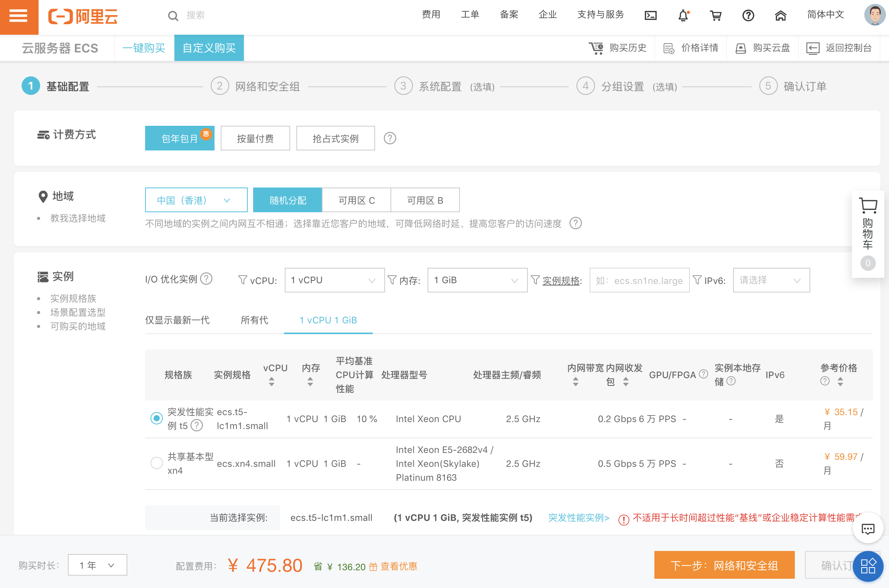Open the hamburger menu icon
This screenshot has width=889, height=588.
(x=19, y=17)
